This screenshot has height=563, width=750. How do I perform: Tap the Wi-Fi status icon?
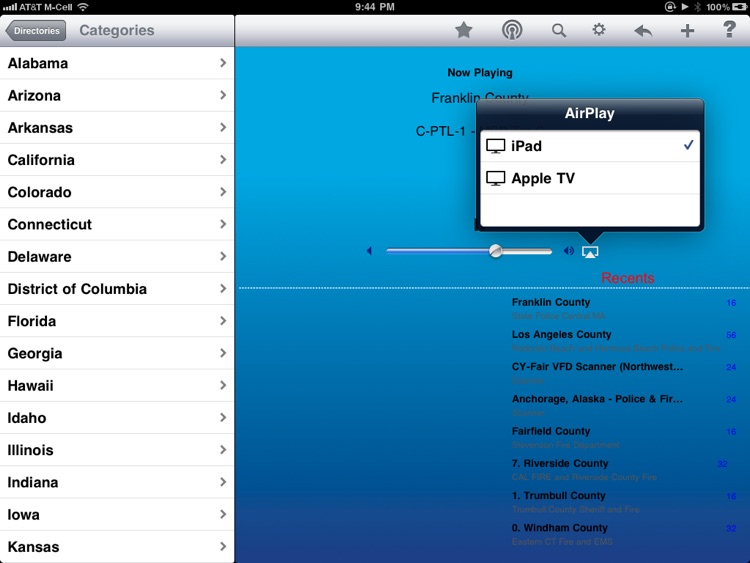click(x=83, y=7)
